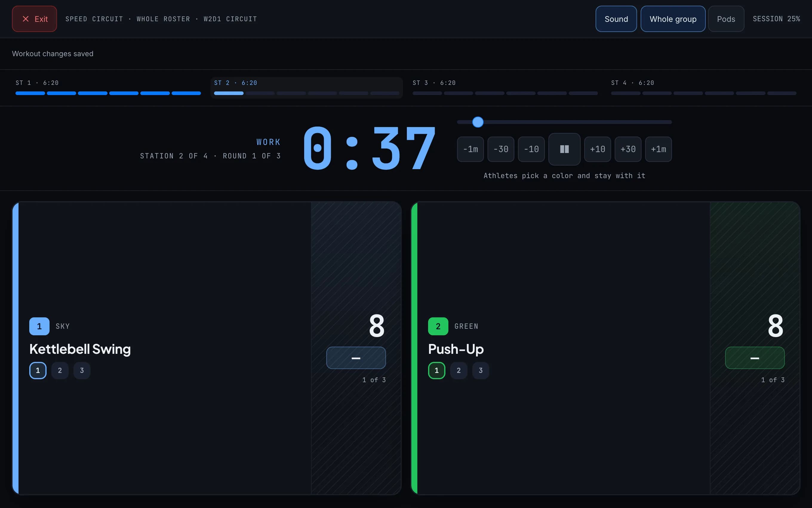The height and width of the screenshot is (508, 812).
Task: Click the Kettlebell Swing rep count 8
Action: pyautogui.click(x=376, y=325)
